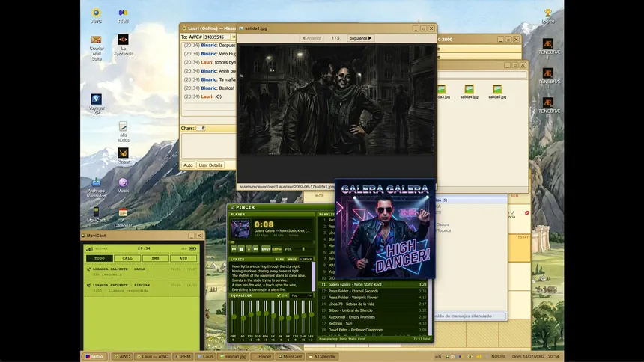The image size is (644, 362).
Task: Select track 13 Press Folder - Vampiric Flower
Action: 374,298
